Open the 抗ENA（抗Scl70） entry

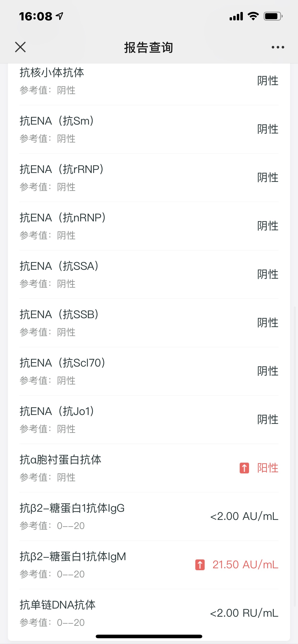coord(149,371)
